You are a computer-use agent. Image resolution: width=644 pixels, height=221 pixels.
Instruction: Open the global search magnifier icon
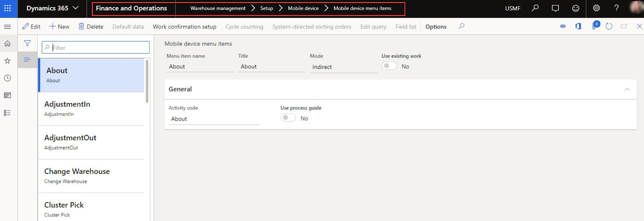coord(535,8)
